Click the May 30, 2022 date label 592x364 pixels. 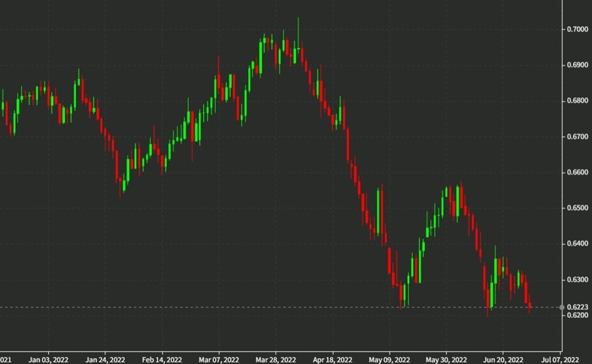(446, 360)
